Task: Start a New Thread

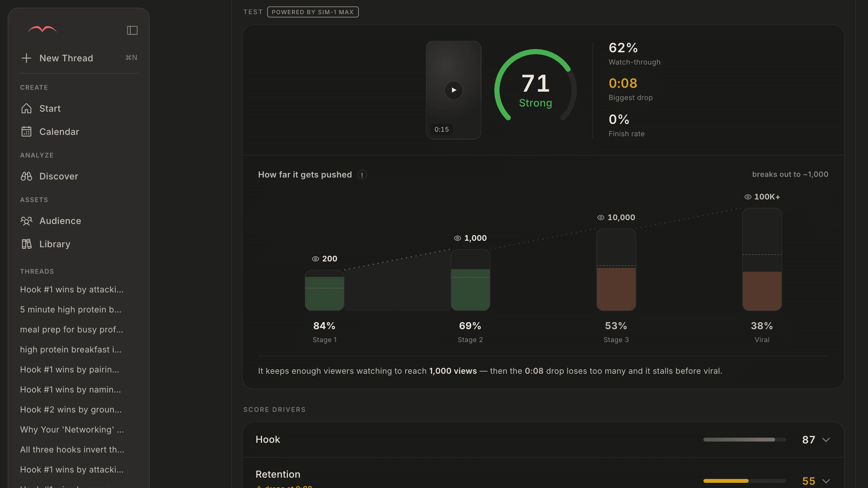Action: point(79,58)
